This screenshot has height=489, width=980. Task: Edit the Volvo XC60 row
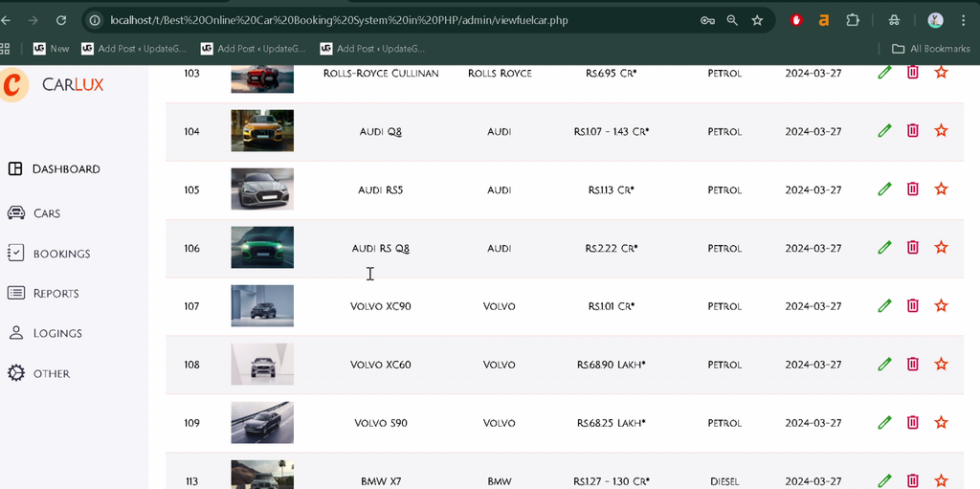pos(884,364)
